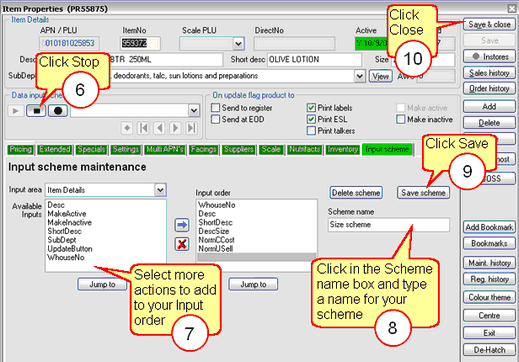This screenshot has height=362, width=519.
Task: Click the DirectNo input field
Action: tap(294, 43)
